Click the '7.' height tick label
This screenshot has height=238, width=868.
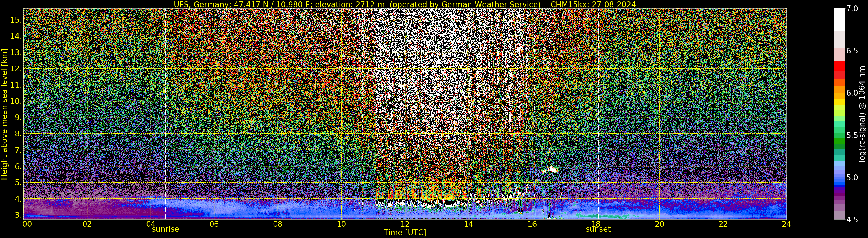(18, 150)
